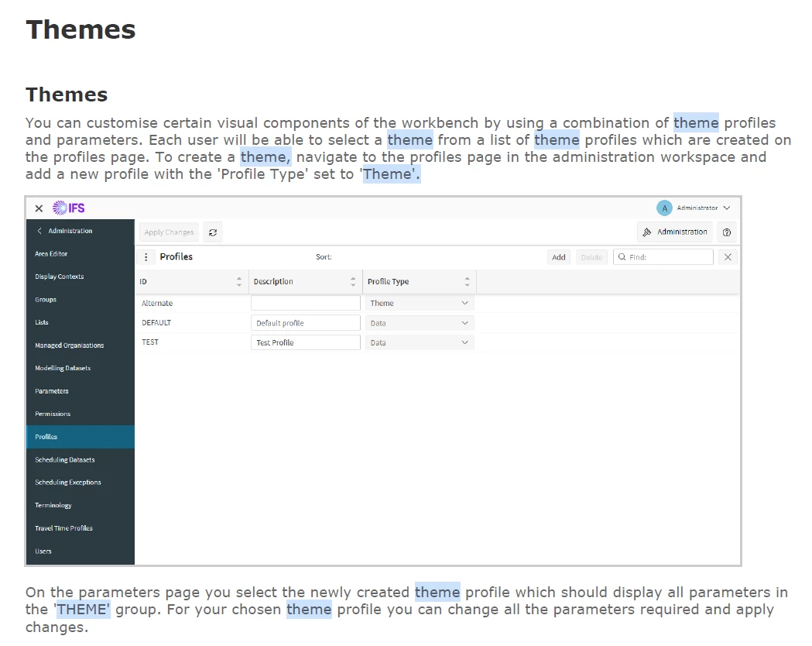Click the IFS logo

pos(68,208)
